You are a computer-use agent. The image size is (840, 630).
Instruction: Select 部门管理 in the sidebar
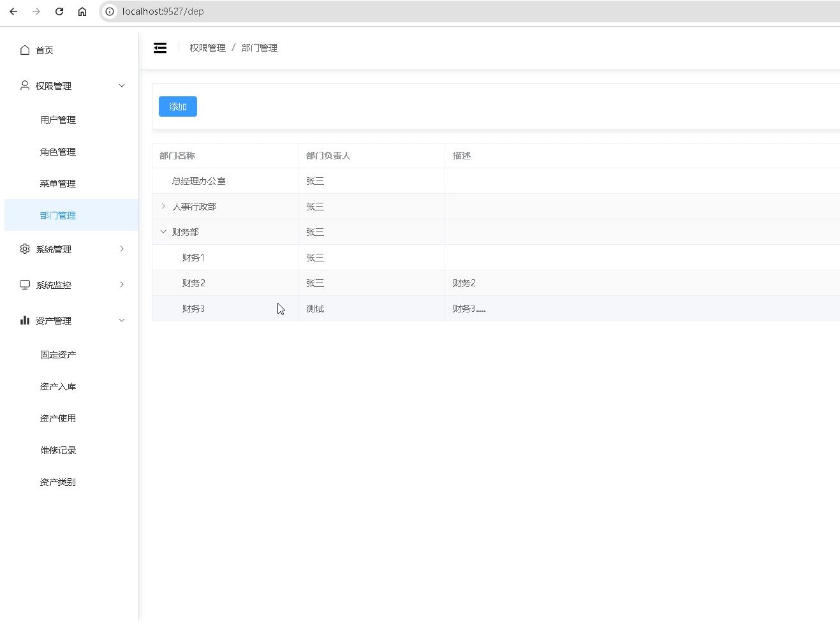71,216
